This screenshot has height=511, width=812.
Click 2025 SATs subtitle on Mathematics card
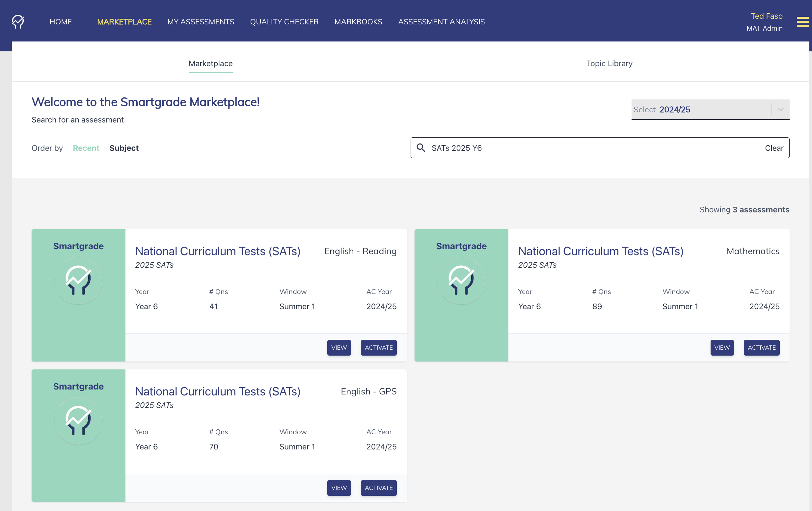(537, 265)
